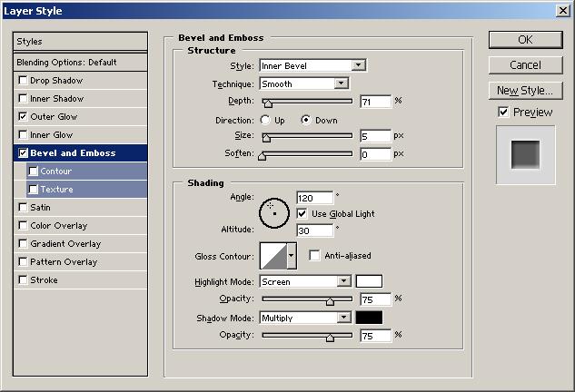The width and height of the screenshot is (575, 392).
Task: Click the Cancel button
Action: (526, 64)
